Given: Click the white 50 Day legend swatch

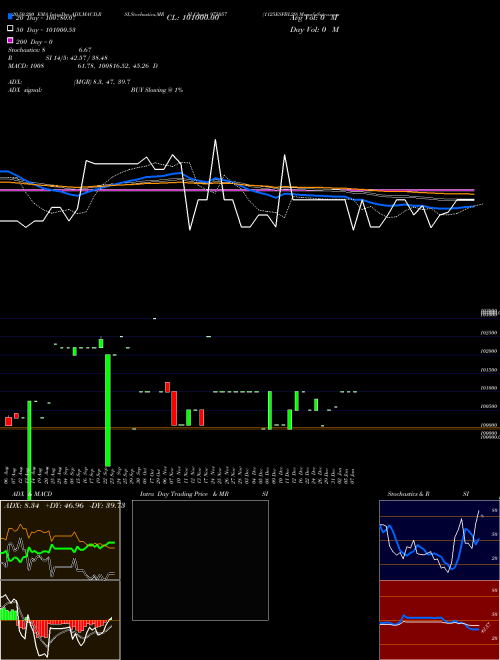Looking at the screenshot, I should [x=10, y=29].
